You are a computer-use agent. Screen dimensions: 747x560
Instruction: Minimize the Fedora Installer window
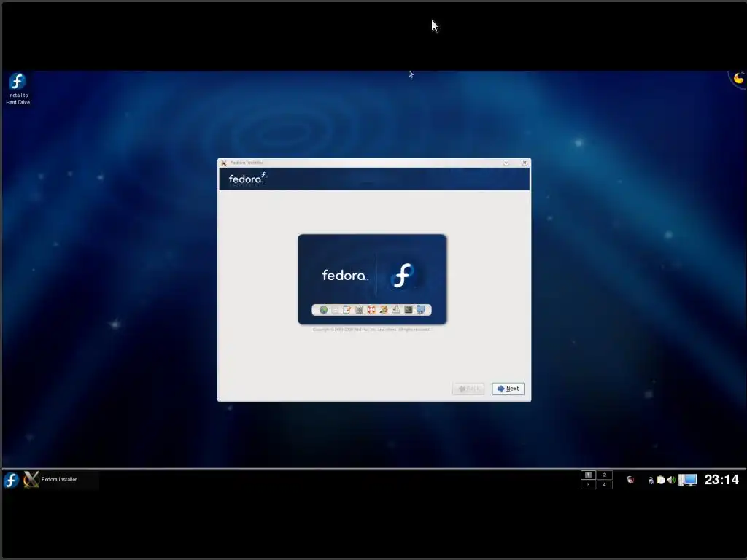pyautogui.click(x=506, y=163)
